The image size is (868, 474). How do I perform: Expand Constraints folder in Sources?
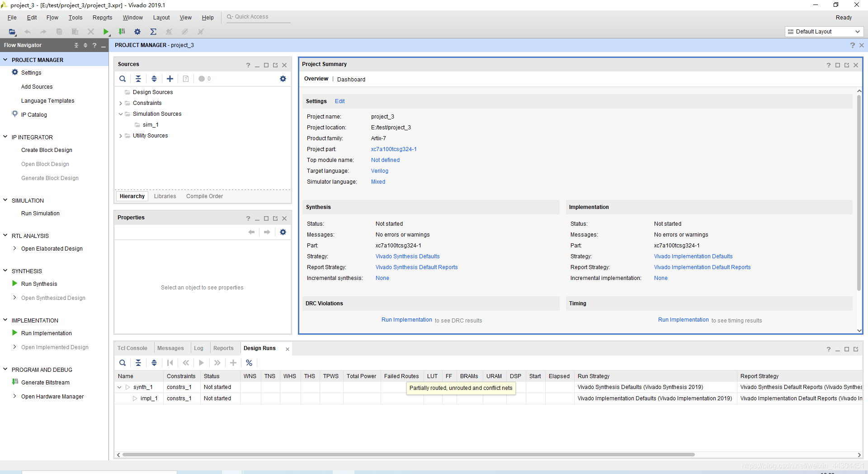121,103
